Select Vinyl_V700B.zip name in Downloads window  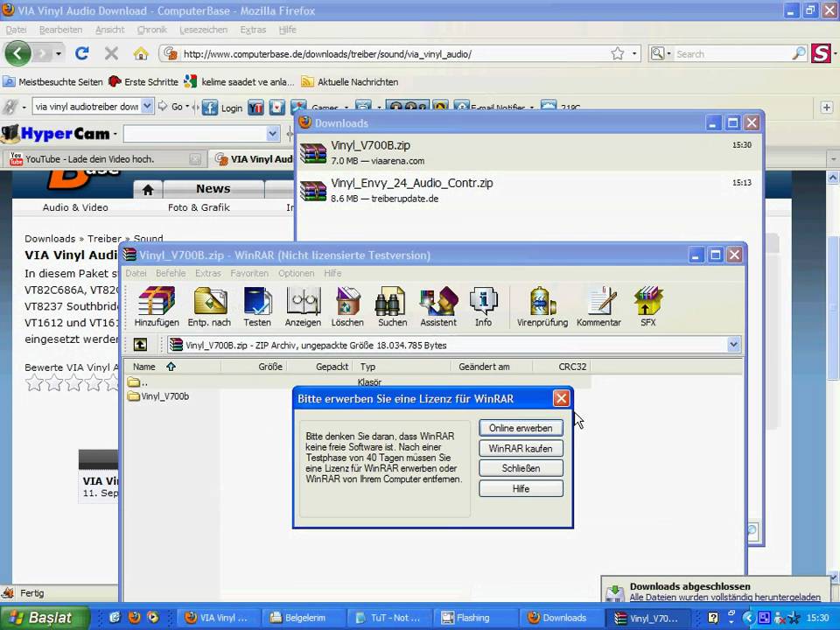click(x=370, y=145)
